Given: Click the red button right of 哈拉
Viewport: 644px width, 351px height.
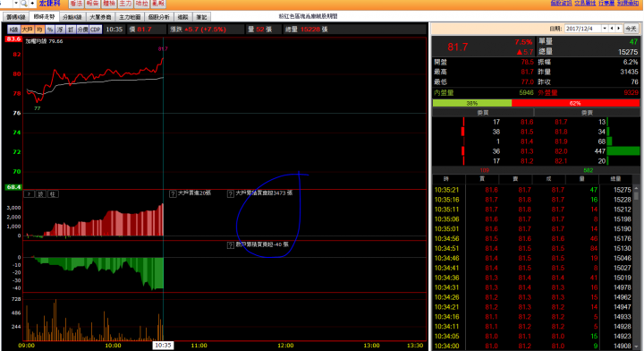Looking at the screenshot, I should pyautogui.click(x=158, y=4).
